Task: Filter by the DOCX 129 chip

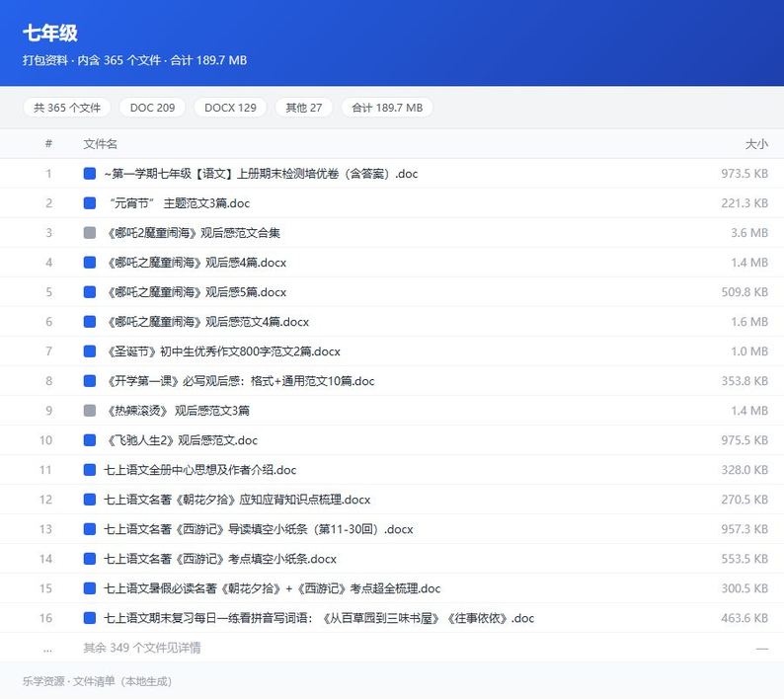Action: pyautogui.click(x=230, y=108)
